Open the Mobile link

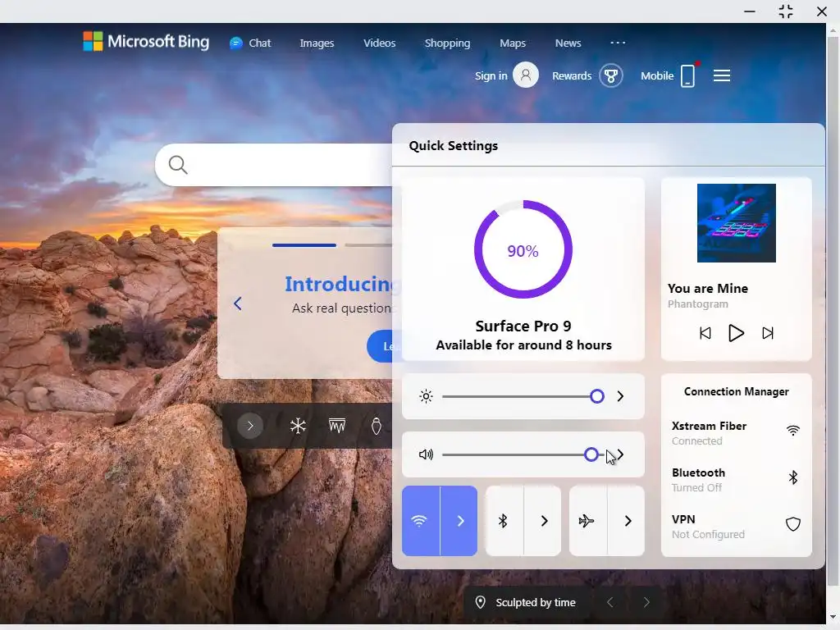(657, 76)
